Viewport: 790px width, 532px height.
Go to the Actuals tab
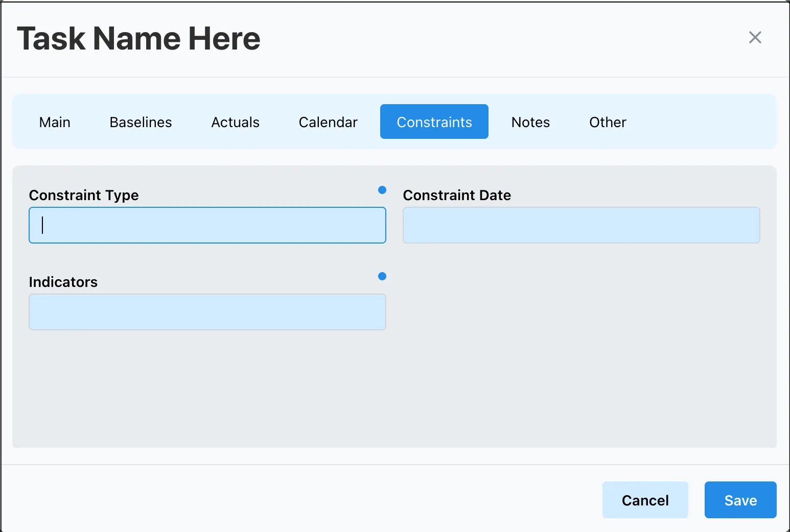tap(235, 122)
